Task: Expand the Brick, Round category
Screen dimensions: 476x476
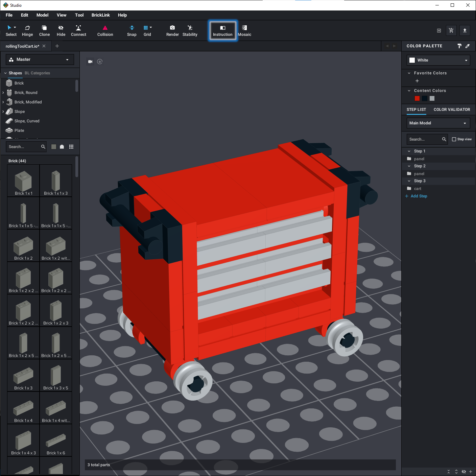Action: (3, 93)
